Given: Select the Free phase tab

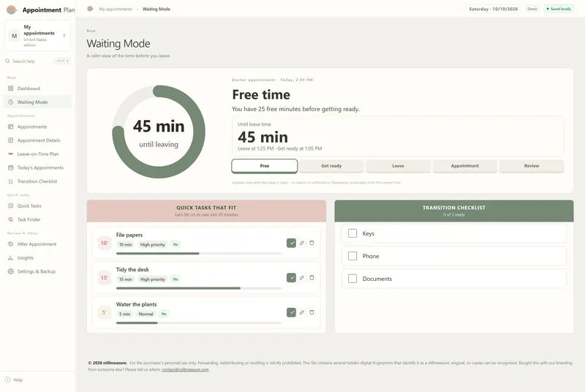Looking at the screenshot, I should click(265, 166).
